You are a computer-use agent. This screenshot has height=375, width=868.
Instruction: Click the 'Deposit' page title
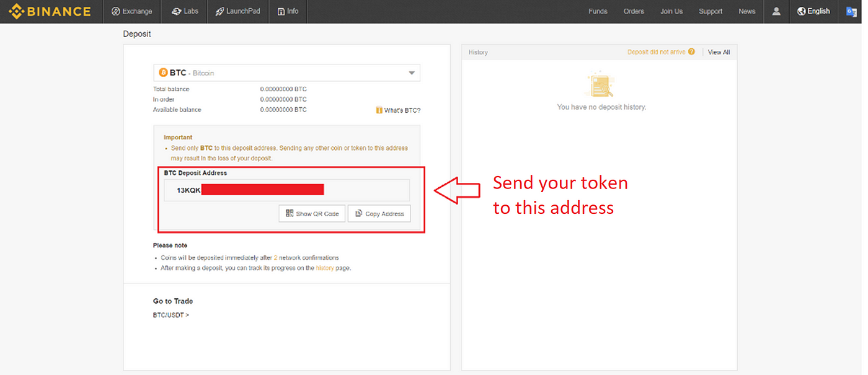(137, 34)
